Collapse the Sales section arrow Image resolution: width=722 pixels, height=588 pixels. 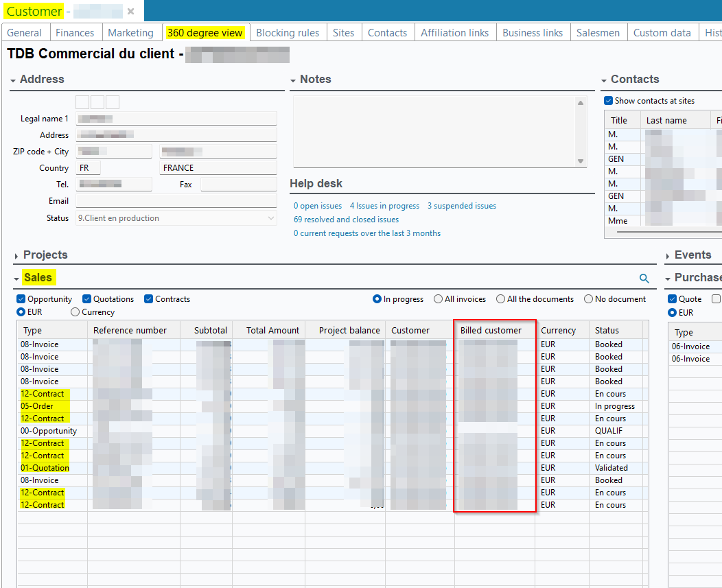16,279
